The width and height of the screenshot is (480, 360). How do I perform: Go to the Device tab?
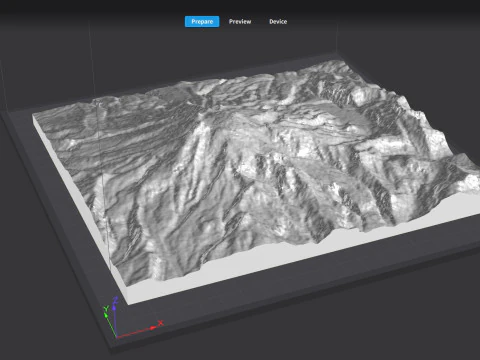tap(278, 22)
